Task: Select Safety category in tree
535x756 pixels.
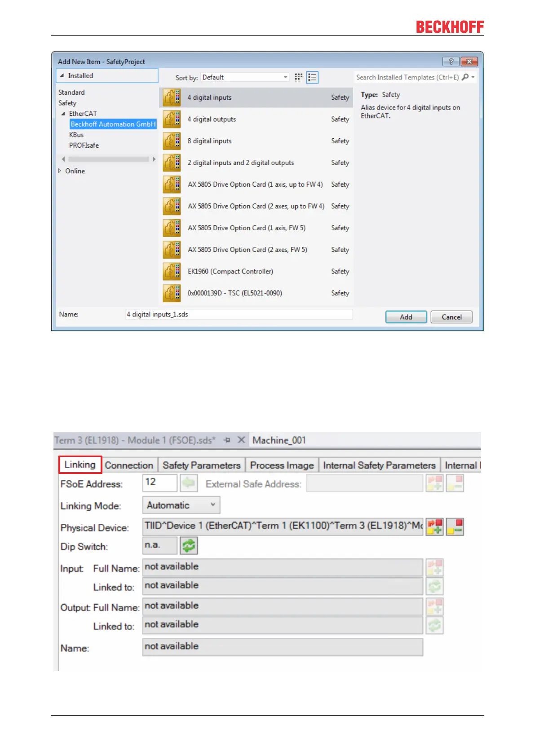Action: pyautogui.click(x=67, y=103)
